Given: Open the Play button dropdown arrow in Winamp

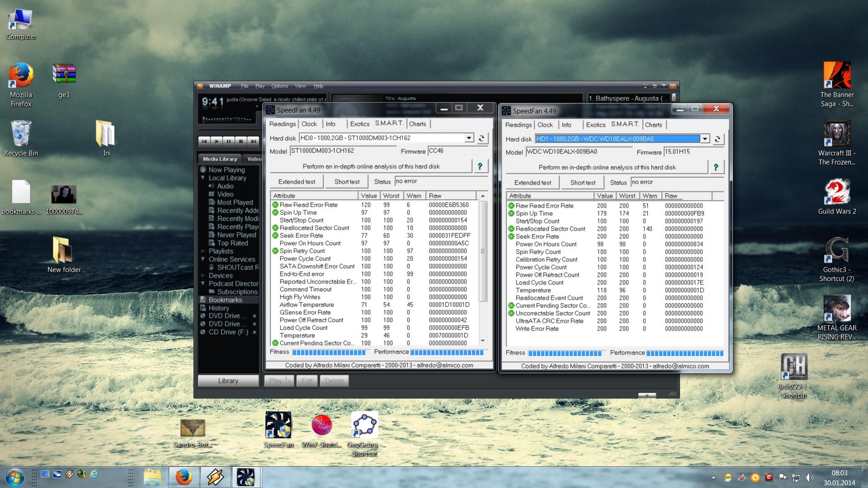Looking at the screenshot, I should coord(289,381).
